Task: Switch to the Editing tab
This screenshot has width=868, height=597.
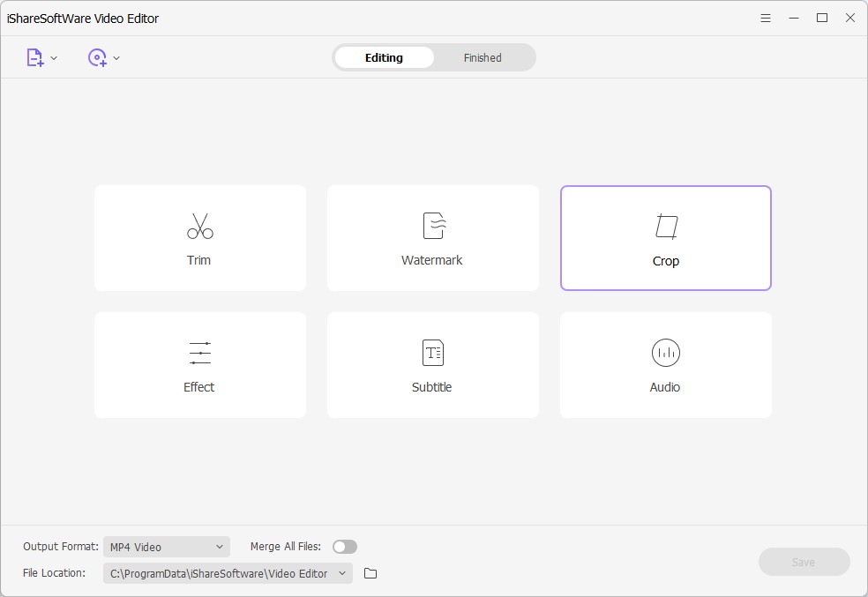Action: point(384,58)
